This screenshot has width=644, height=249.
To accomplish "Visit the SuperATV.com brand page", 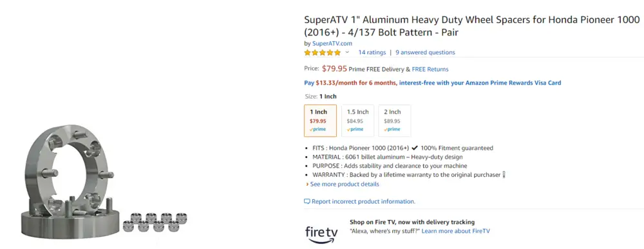I will [332, 43].
